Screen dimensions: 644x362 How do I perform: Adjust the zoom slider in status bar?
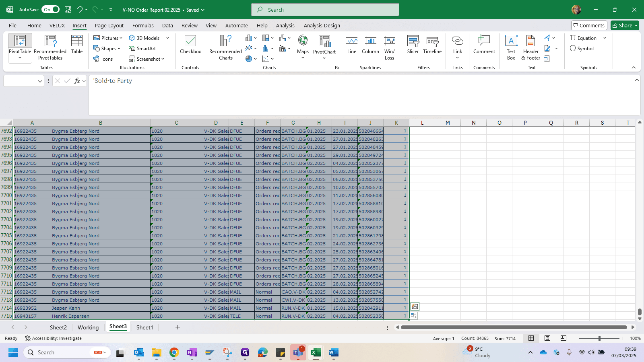click(599, 338)
